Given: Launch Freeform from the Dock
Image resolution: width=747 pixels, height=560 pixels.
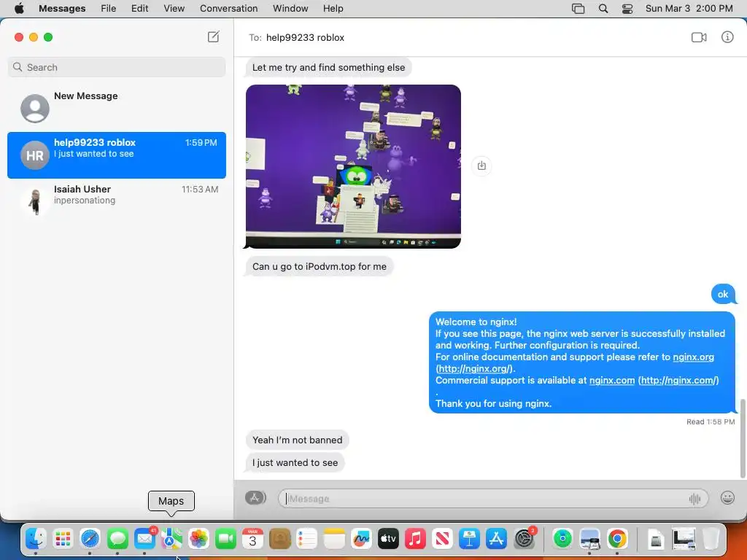Looking at the screenshot, I should pos(361,539).
